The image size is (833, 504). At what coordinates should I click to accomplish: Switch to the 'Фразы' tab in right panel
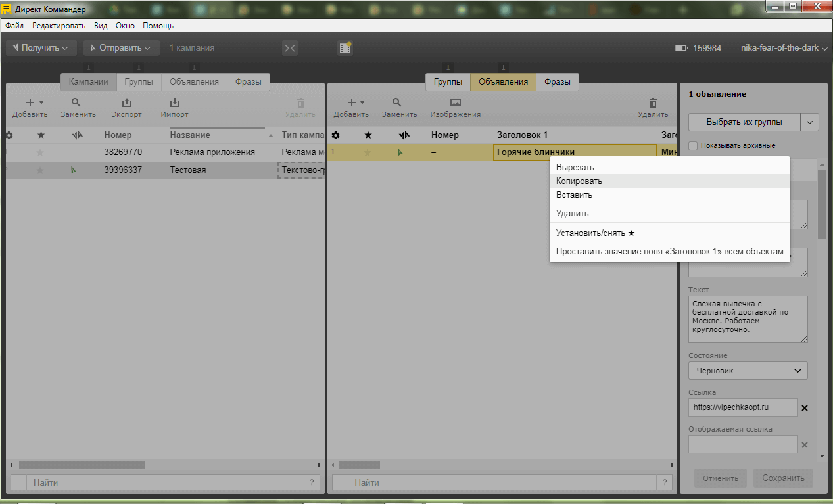point(557,82)
